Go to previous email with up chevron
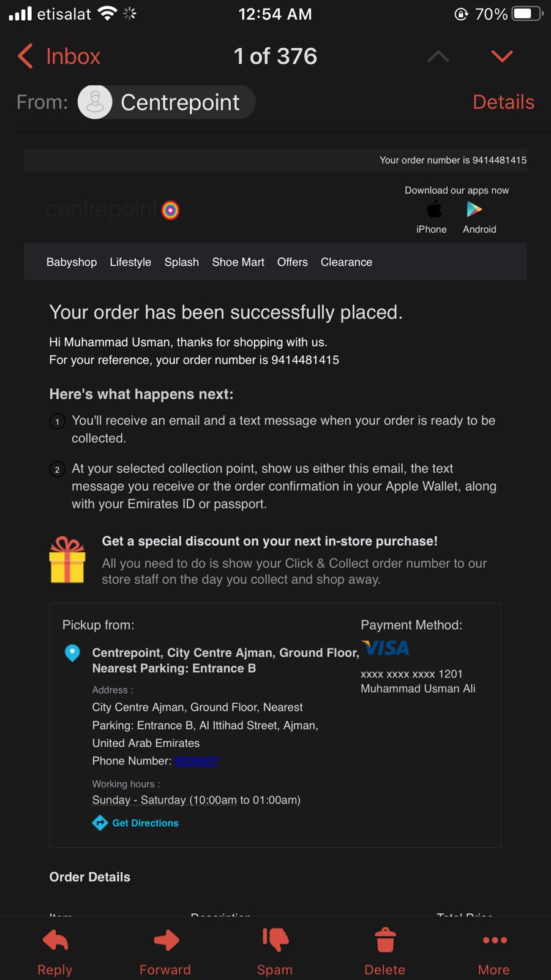 click(438, 57)
